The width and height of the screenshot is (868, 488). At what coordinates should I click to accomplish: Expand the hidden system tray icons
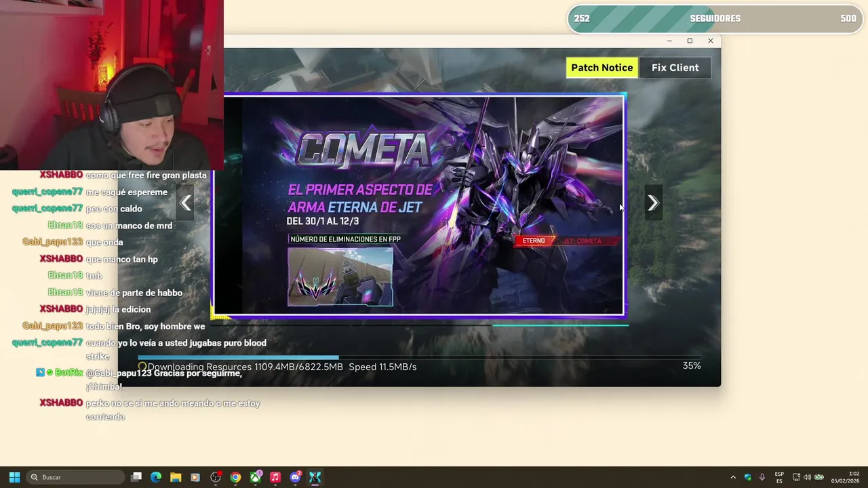[x=733, y=477]
